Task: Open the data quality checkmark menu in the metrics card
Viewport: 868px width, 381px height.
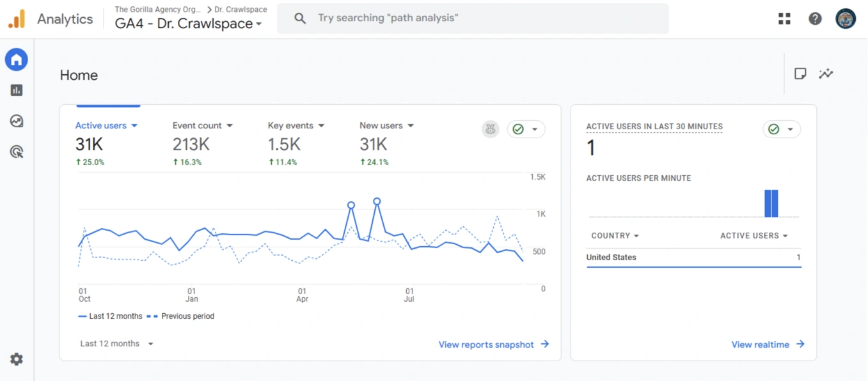Action: (x=526, y=129)
